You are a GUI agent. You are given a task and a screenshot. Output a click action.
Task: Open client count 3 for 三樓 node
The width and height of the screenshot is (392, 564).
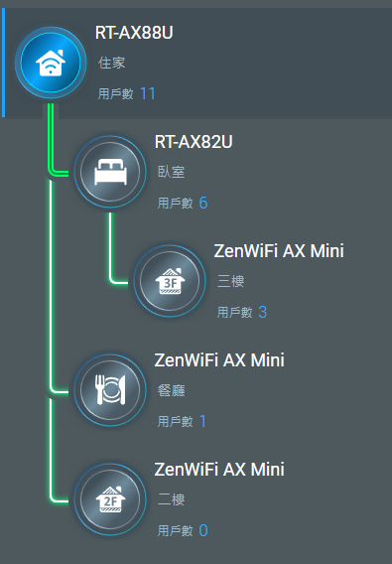[x=263, y=312]
